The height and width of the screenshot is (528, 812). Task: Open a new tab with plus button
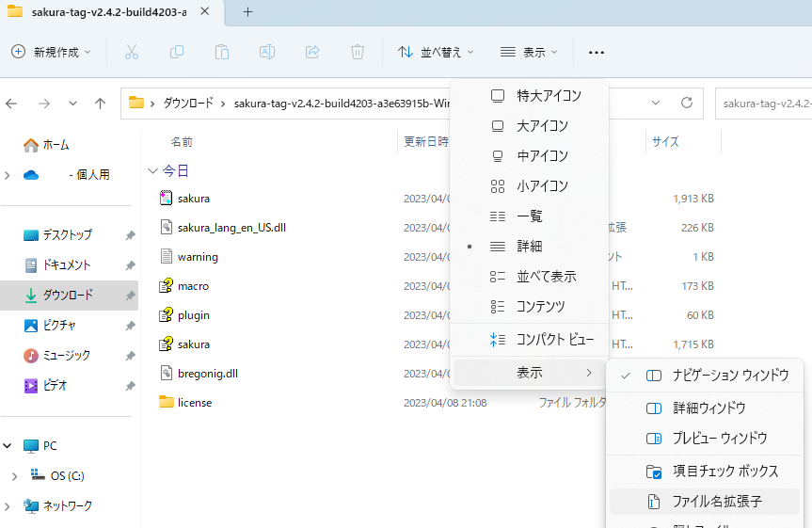pos(247,12)
